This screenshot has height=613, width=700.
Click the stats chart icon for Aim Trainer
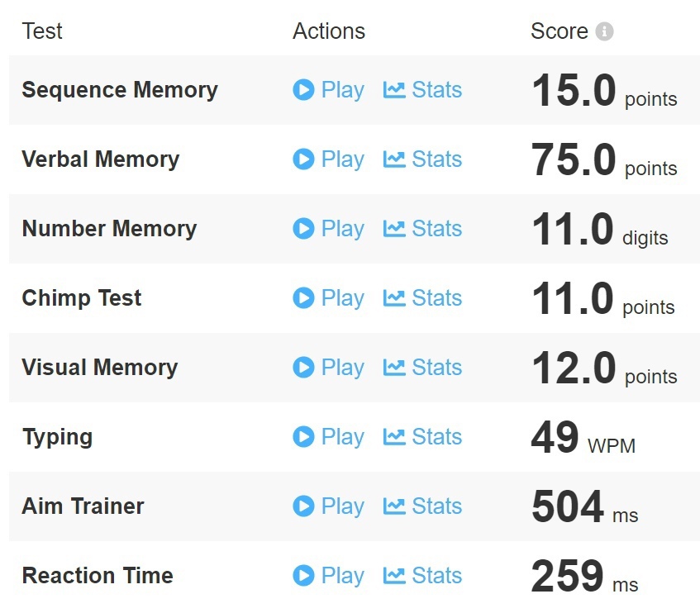[x=394, y=506]
